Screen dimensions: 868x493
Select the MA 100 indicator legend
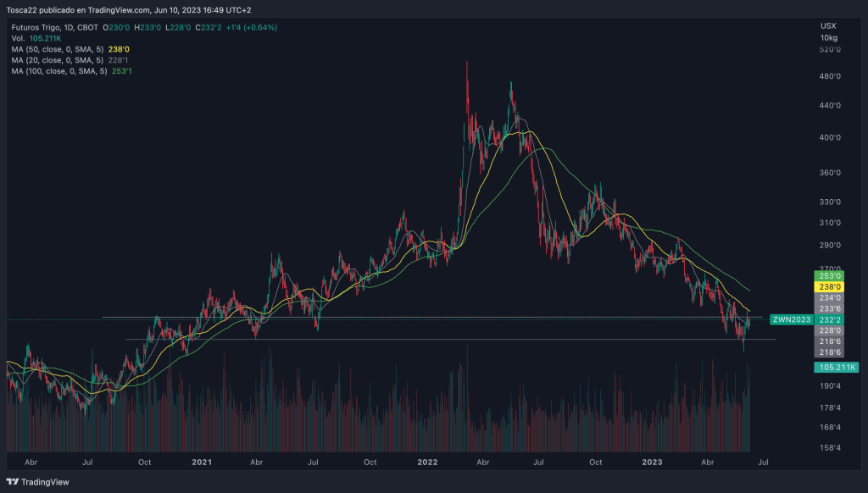[x=59, y=71]
